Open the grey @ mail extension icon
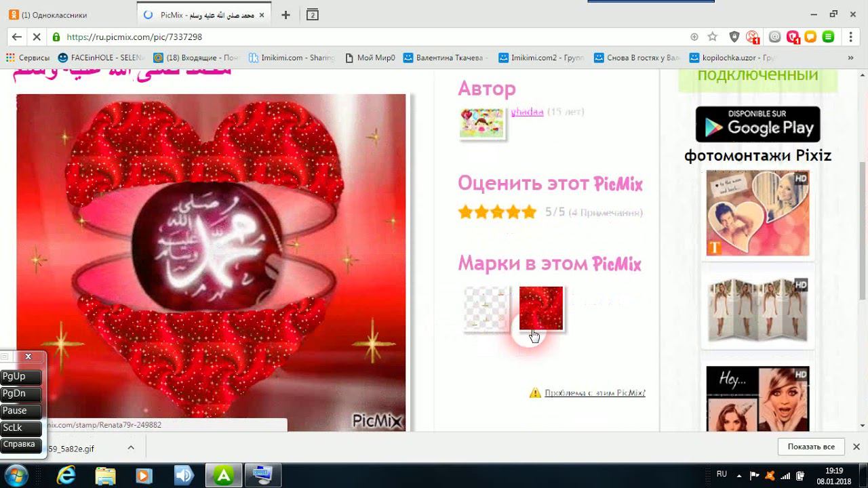Image resolution: width=868 pixels, height=488 pixels. 774,37
